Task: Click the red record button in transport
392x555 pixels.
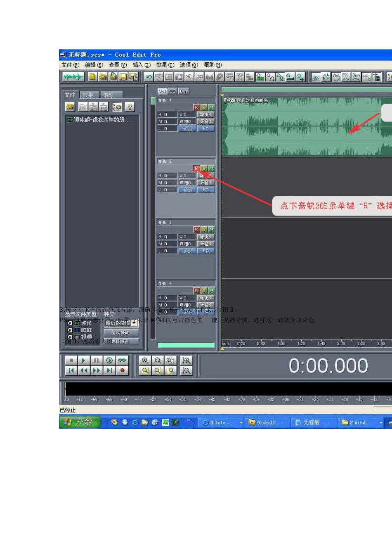Action: pyautogui.click(x=122, y=370)
